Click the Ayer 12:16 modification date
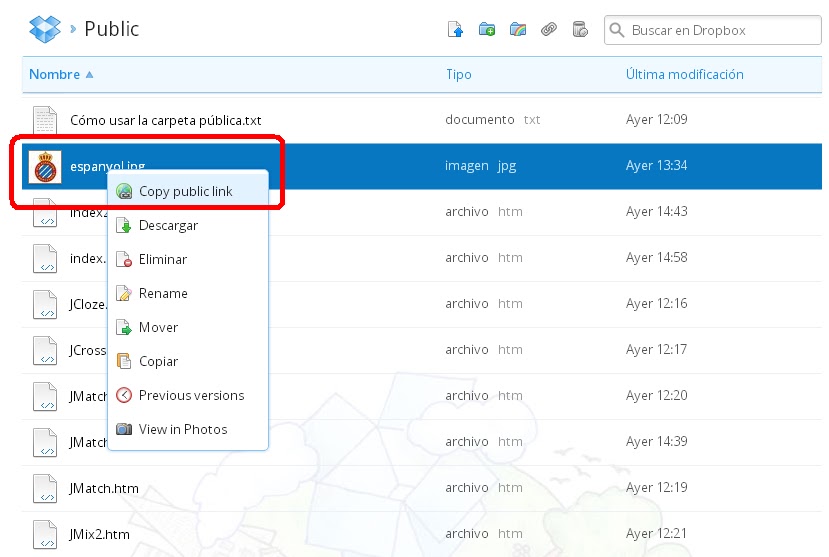This screenshot has width=829, height=557. click(657, 303)
